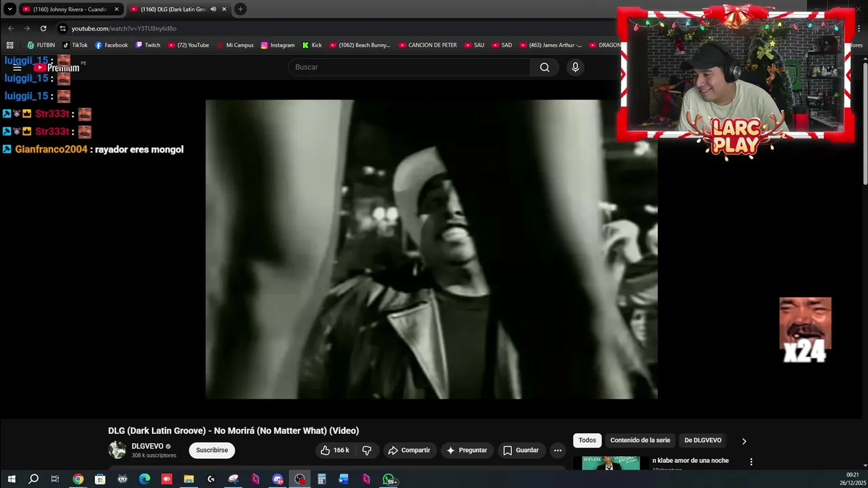Subscribe with the Suscribirse button

[x=212, y=450]
